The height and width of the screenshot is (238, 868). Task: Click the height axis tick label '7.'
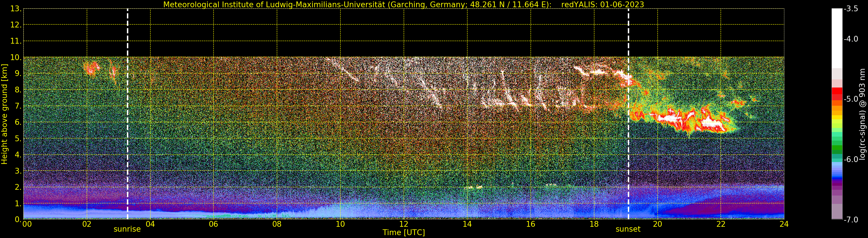(x=18, y=106)
